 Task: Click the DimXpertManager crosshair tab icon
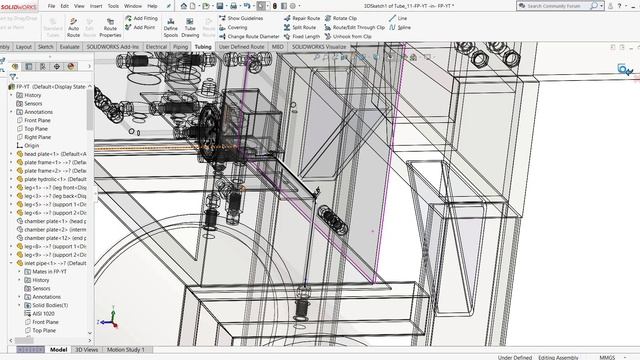click(57, 66)
